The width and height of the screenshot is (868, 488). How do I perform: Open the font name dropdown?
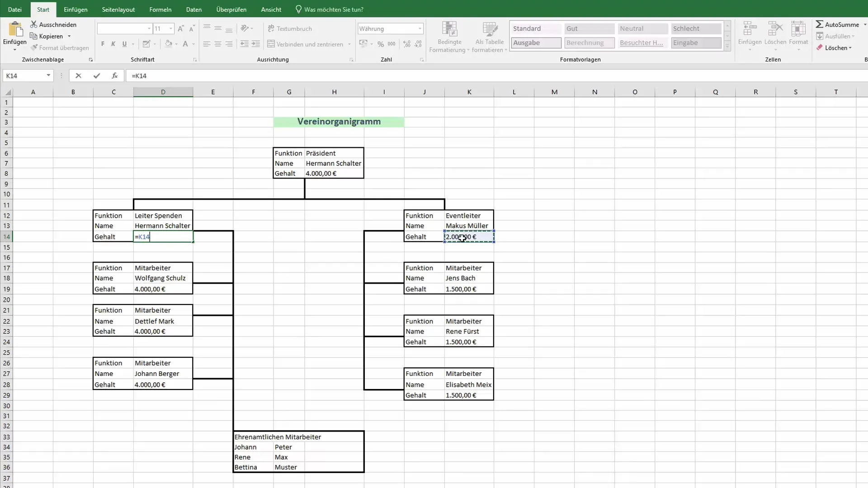pyautogui.click(x=149, y=28)
